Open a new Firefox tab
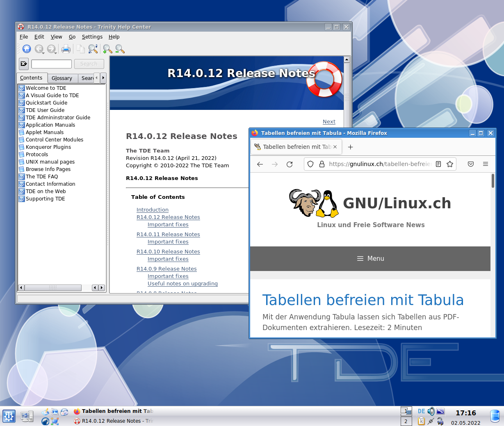The height and width of the screenshot is (426, 504). click(350, 147)
